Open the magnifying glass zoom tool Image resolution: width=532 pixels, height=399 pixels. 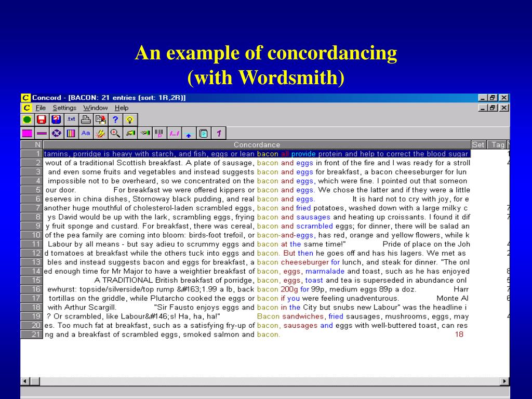[115, 134]
